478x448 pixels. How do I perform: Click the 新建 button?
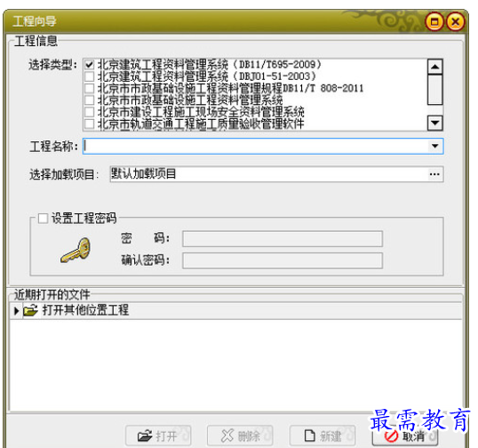(323, 436)
